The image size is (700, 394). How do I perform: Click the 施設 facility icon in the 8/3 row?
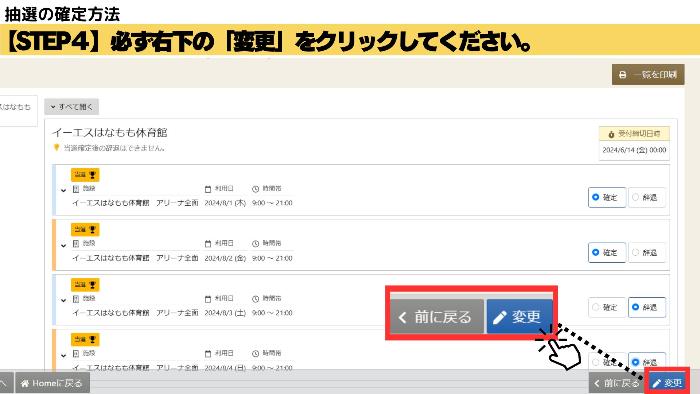click(76, 299)
